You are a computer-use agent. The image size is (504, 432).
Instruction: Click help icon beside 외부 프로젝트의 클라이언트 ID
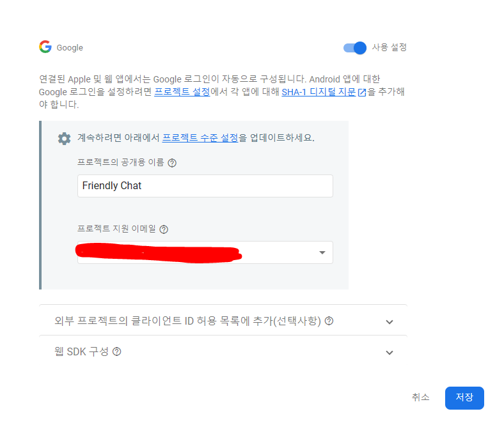click(329, 321)
